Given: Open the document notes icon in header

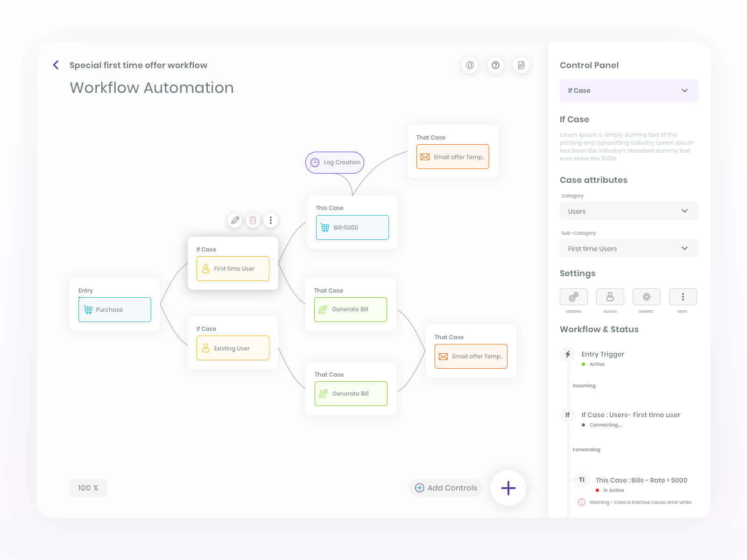Looking at the screenshot, I should 521,65.
